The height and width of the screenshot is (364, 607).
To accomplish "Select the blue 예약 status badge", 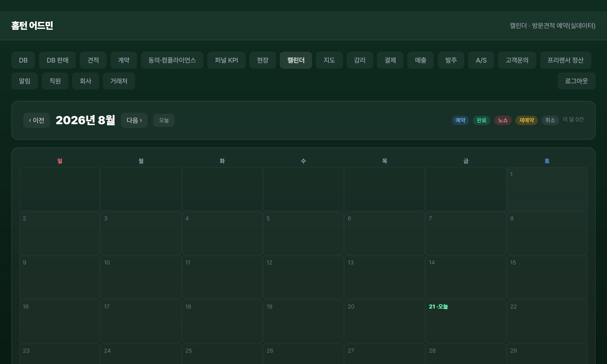I will (x=460, y=120).
